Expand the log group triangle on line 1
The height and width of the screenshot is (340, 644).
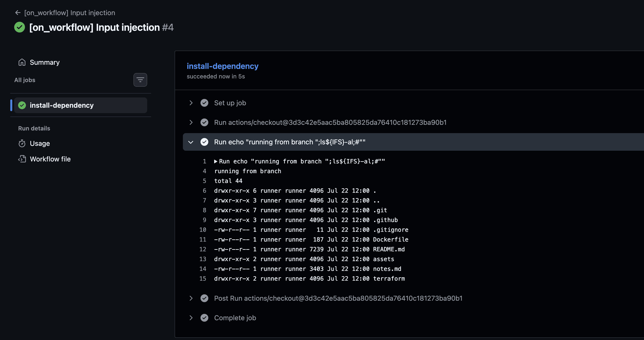216,161
